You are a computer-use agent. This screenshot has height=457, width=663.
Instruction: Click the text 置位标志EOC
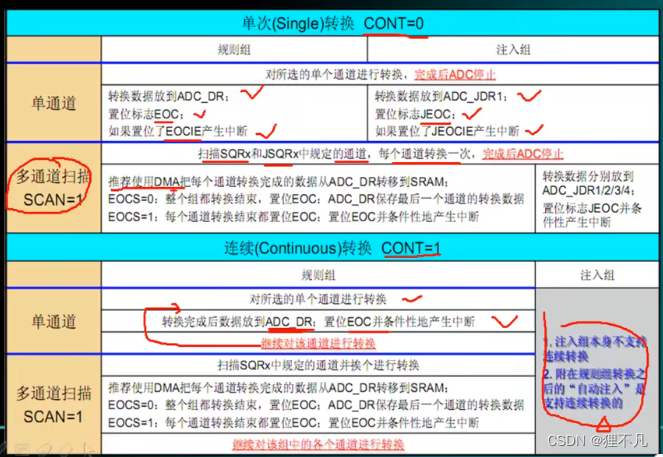pos(146,114)
